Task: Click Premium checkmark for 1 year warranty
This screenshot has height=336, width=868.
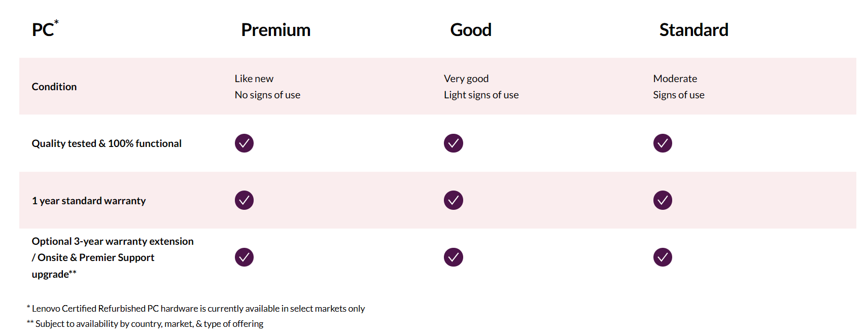Action: [x=244, y=200]
